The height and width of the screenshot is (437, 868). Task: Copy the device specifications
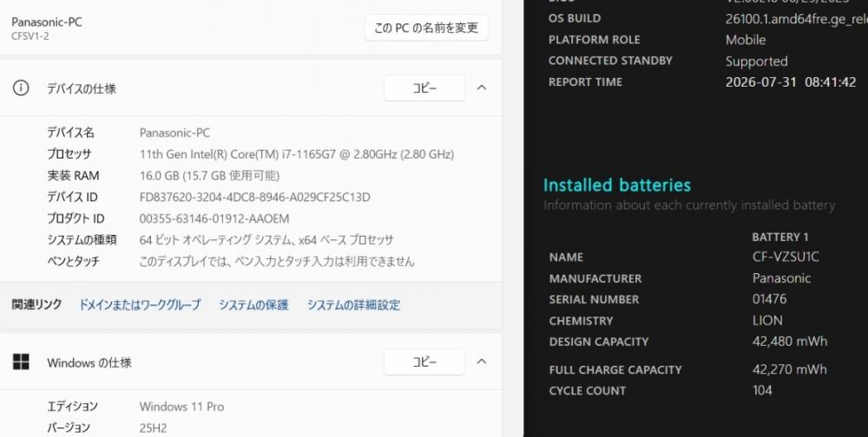click(424, 88)
